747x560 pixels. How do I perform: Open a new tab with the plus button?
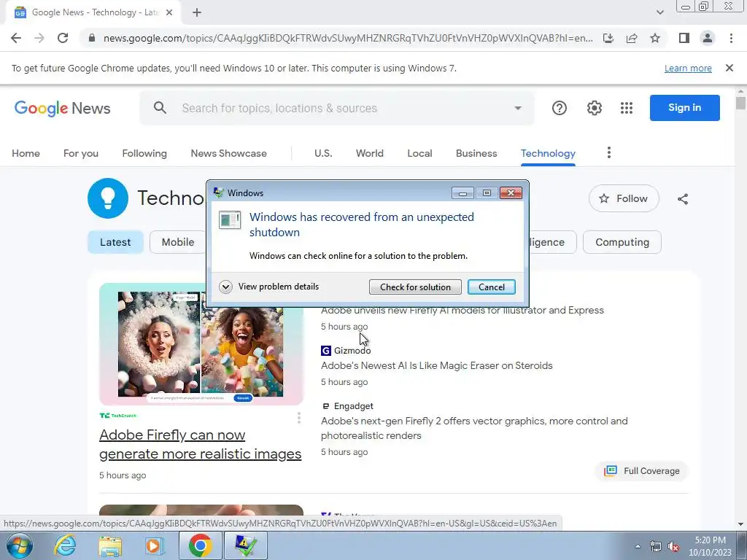click(x=197, y=13)
